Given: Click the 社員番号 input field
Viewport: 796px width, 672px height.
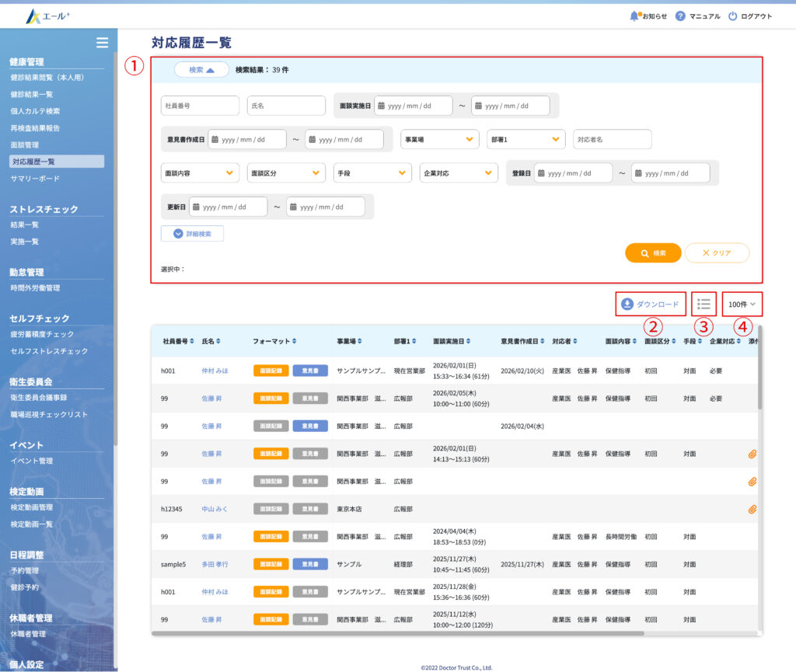Looking at the screenshot, I should (200, 106).
